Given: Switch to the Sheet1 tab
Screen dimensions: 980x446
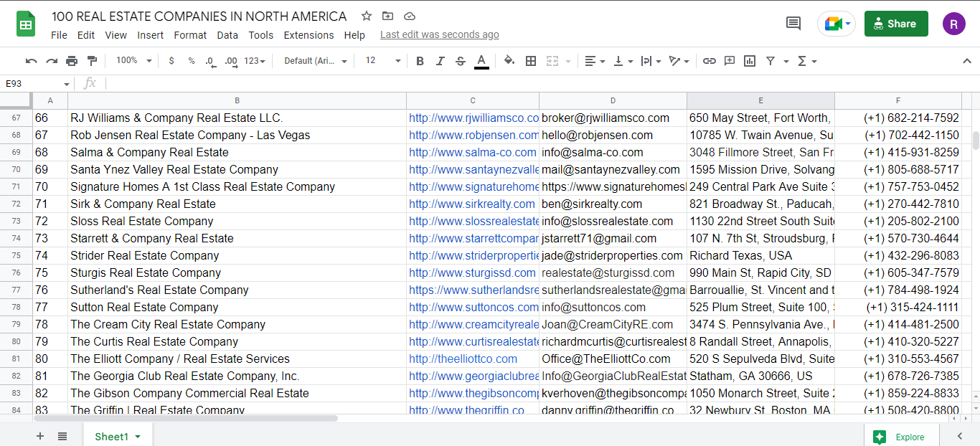Looking at the screenshot, I should tap(112, 437).
